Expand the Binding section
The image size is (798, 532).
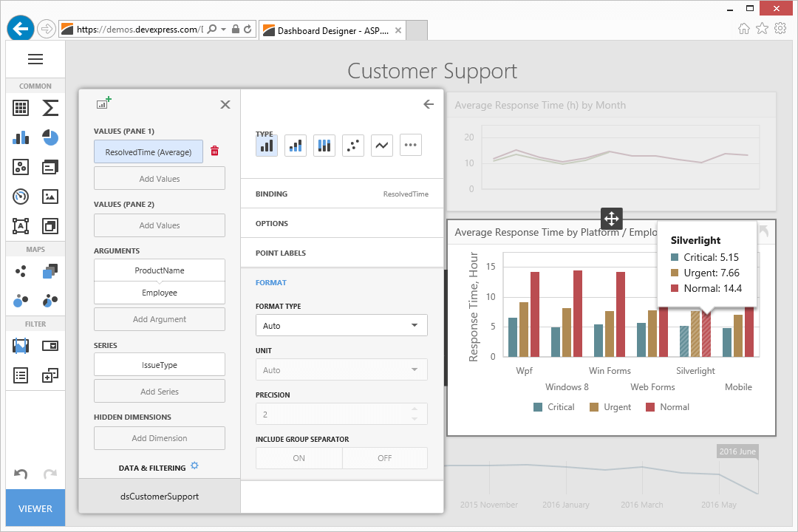(341, 194)
